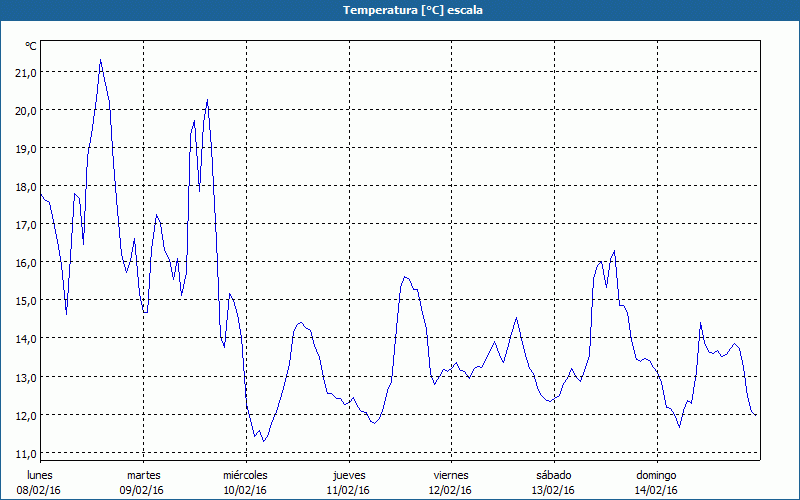Click the "jueves" day label
This screenshot has height=500, width=800.
click(349, 474)
